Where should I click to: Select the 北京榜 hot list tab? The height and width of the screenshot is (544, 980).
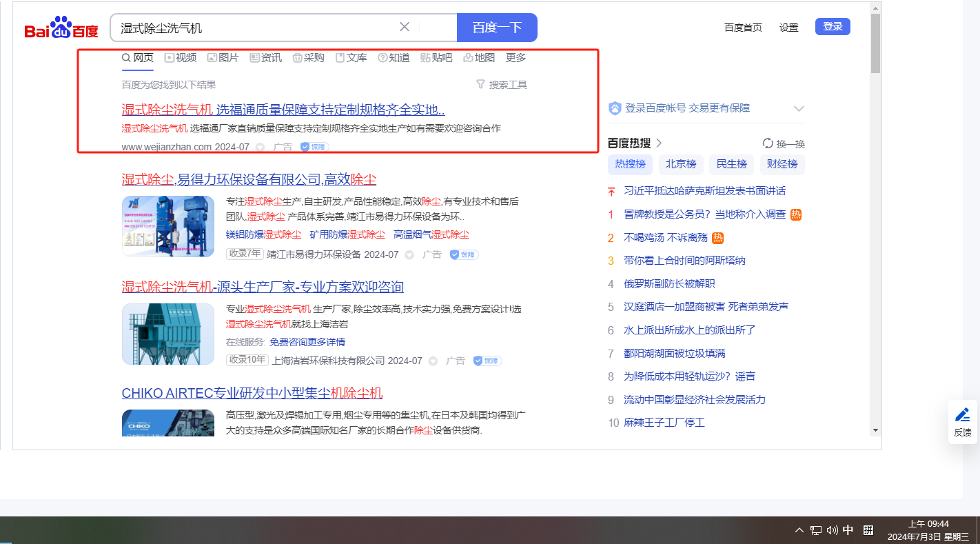click(680, 164)
